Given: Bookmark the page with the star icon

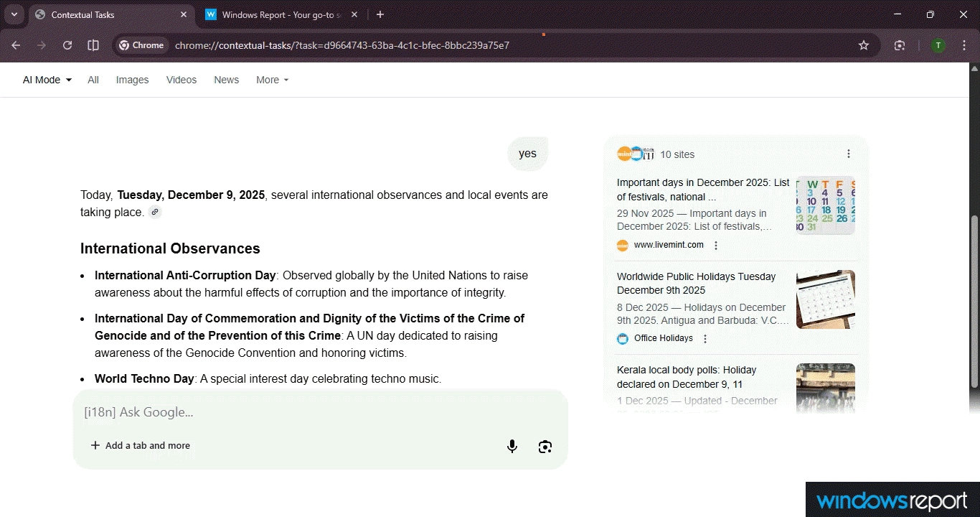Looking at the screenshot, I should tap(863, 45).
